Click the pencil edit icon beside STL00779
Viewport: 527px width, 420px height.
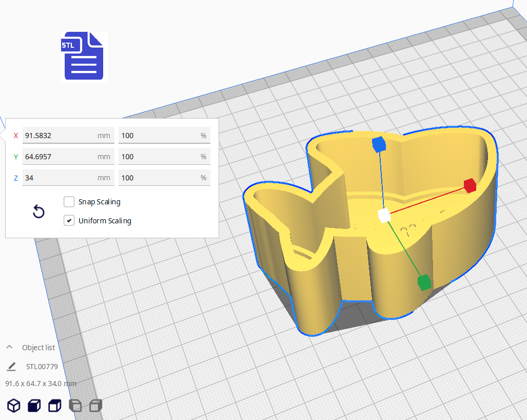pos(11,367)
